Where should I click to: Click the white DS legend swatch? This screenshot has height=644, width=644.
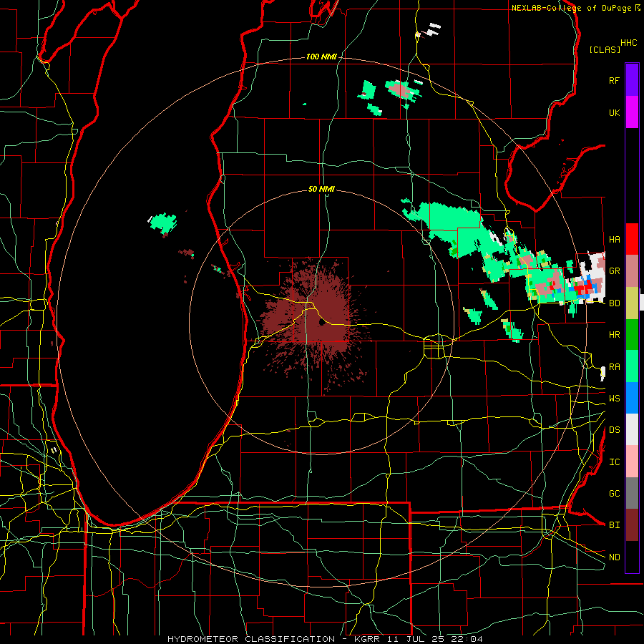coord(632,429)
